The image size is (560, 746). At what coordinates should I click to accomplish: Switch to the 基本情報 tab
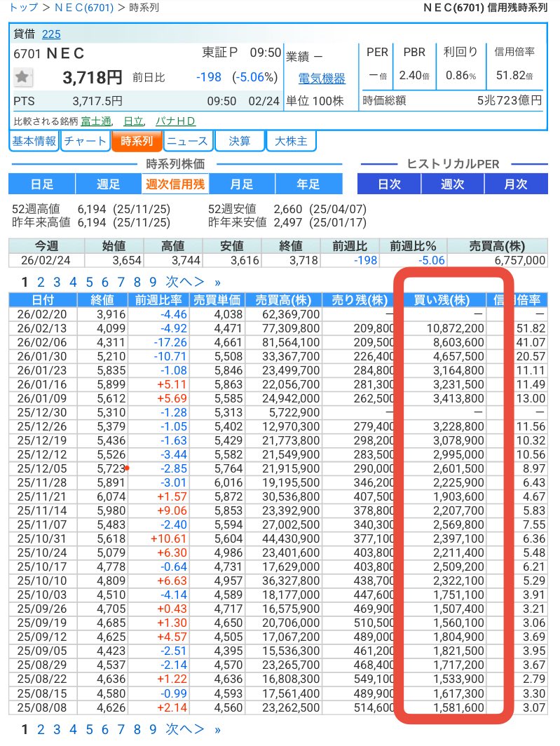click(x=34, y=142)
